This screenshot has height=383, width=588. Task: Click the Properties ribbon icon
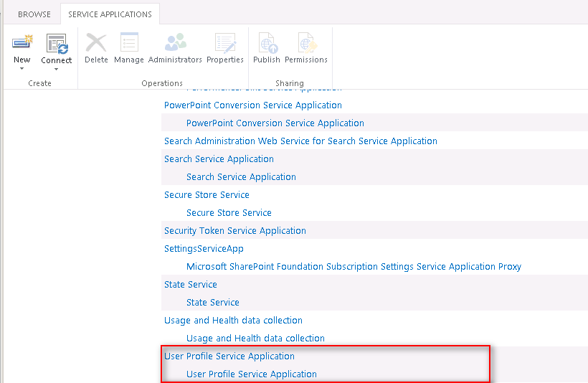tap(225, 42)
